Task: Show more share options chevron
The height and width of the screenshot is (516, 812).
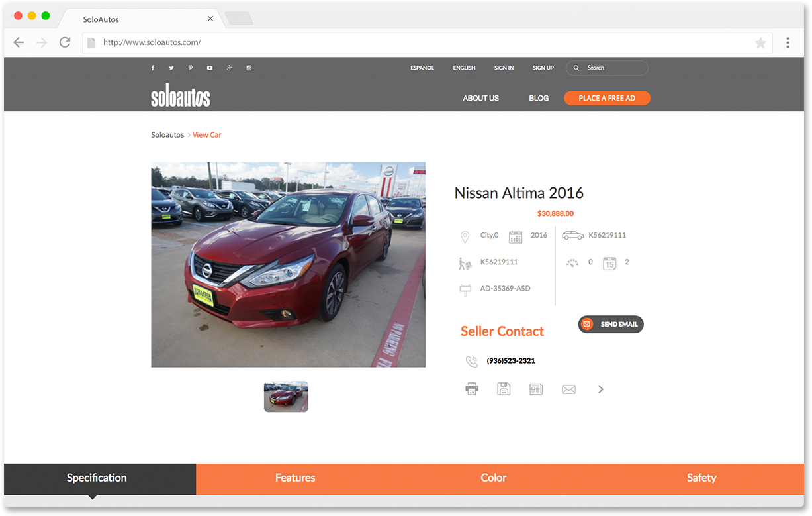Action: tap(601, 389)
